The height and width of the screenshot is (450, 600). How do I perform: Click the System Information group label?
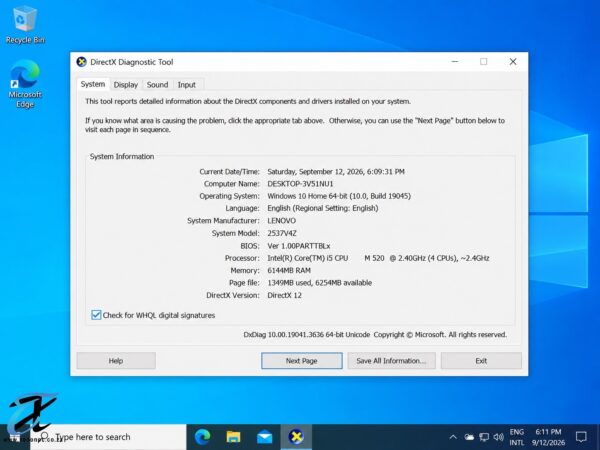point(122,156)
